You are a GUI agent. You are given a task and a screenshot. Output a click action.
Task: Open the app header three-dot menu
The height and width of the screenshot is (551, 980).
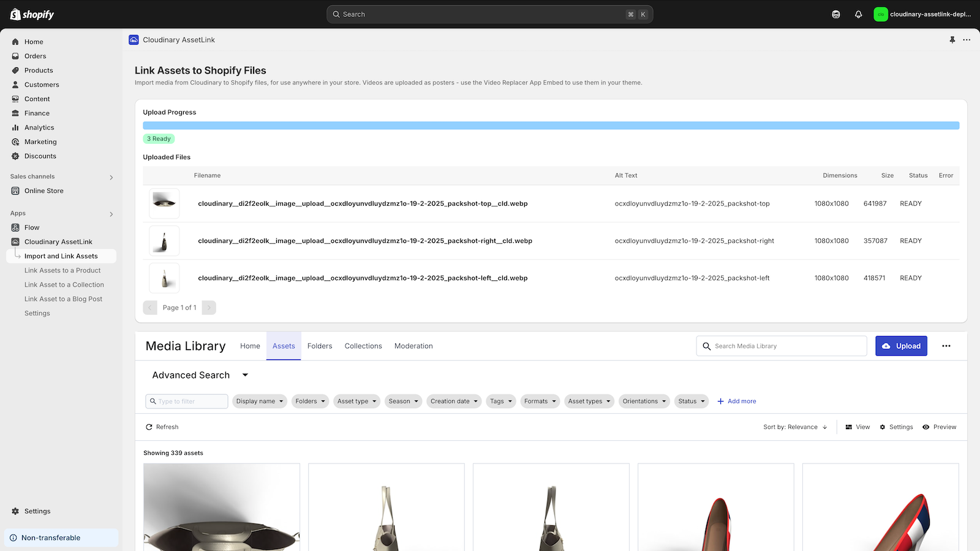967,40
